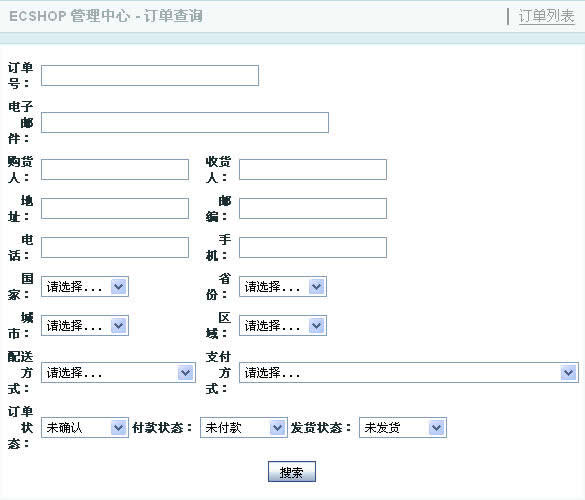
Task: Focus the 购货人 input box
Action: 115,169
